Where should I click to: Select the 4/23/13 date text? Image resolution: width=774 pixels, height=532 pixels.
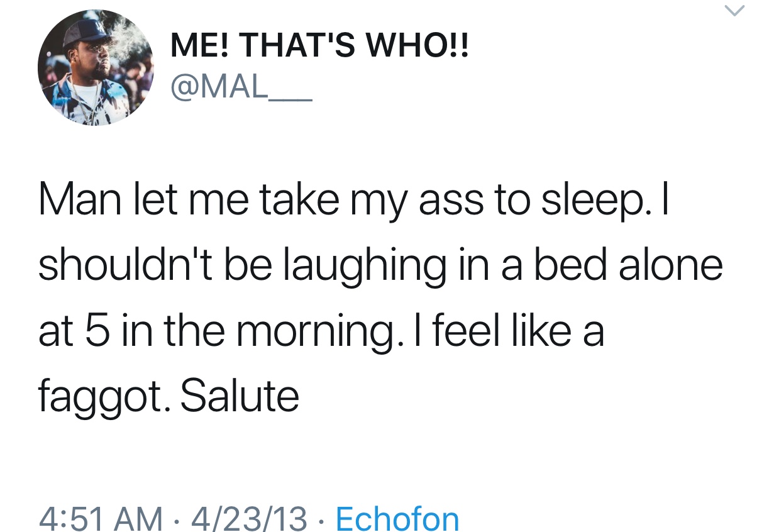pos(250,518)
